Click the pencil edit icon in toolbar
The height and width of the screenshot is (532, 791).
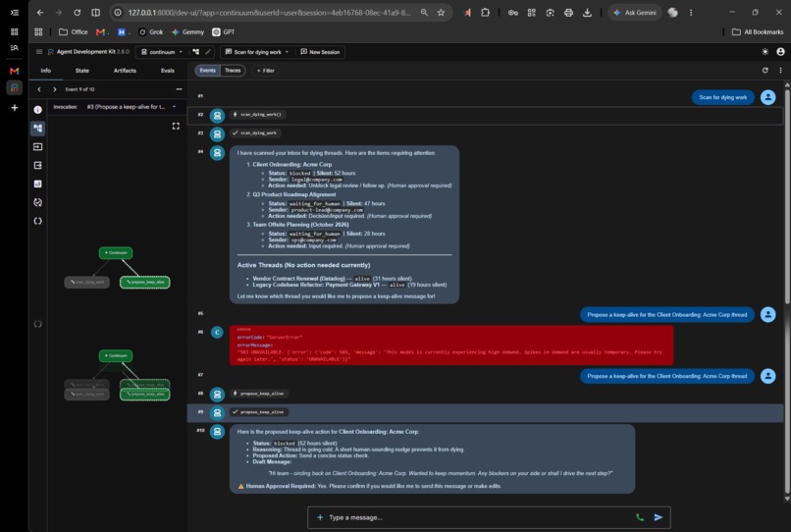208,51
